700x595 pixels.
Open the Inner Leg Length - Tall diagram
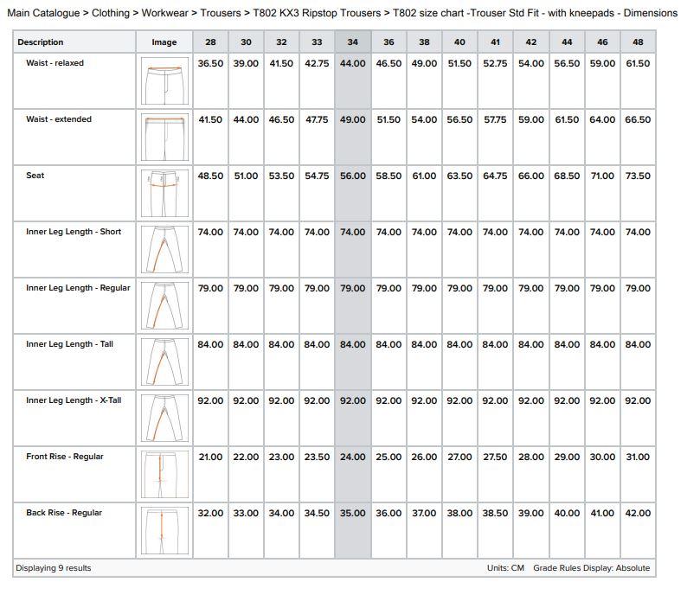pos(164,361)
